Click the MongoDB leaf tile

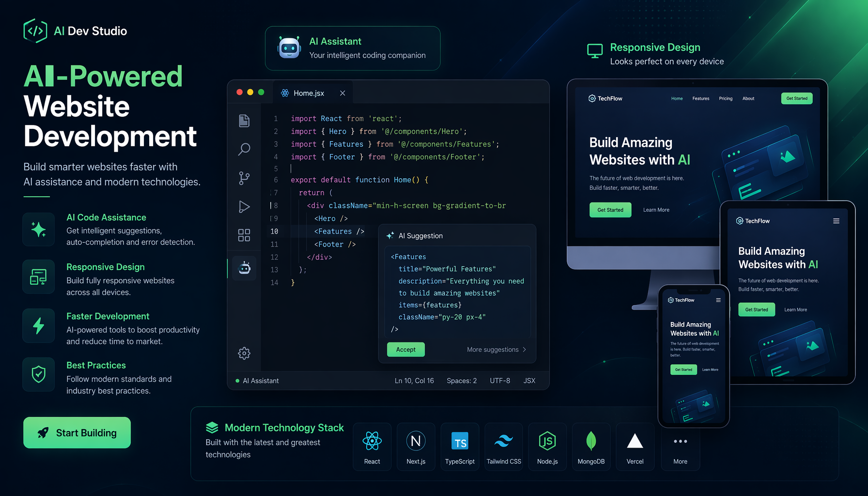[591, 446]
